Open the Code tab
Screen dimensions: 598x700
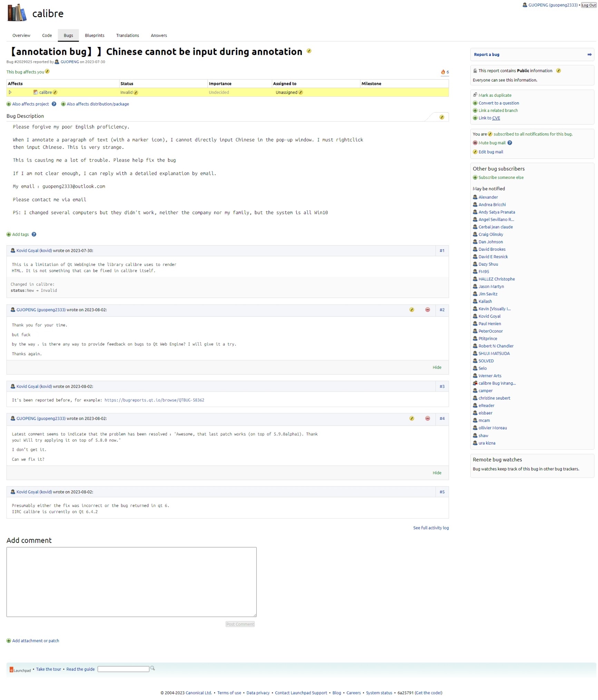pyautogui.click(x=47, y=36)
